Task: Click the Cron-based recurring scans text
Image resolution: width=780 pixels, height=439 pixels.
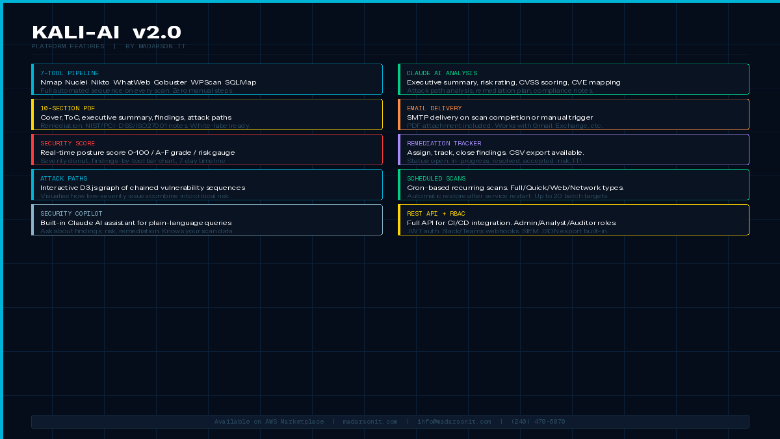Action: pos(514,187)
